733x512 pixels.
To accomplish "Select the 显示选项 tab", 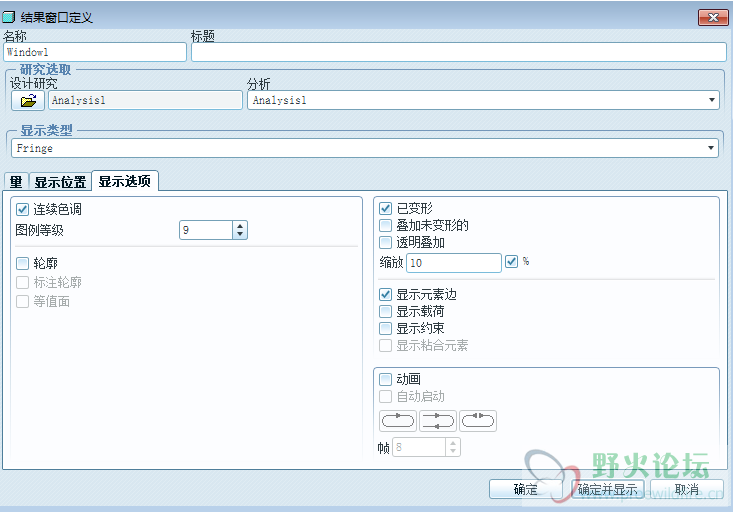I will point(125,181).
